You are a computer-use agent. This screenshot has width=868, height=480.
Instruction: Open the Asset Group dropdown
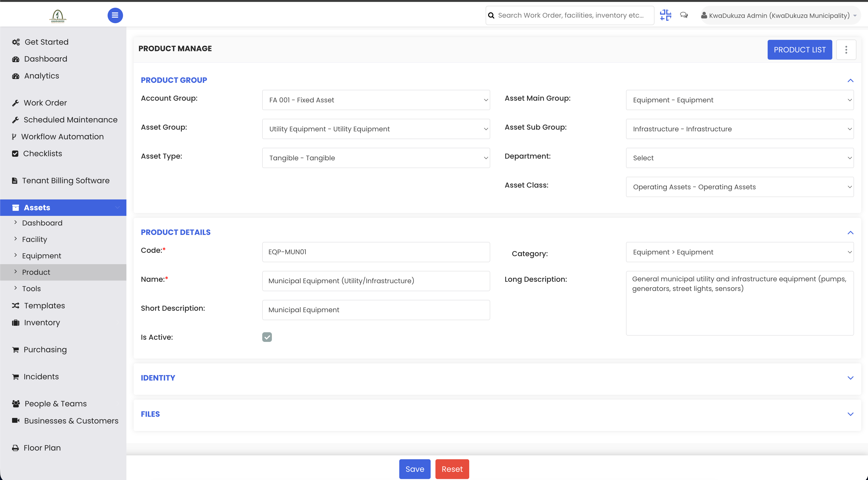[x=376, y=129]
